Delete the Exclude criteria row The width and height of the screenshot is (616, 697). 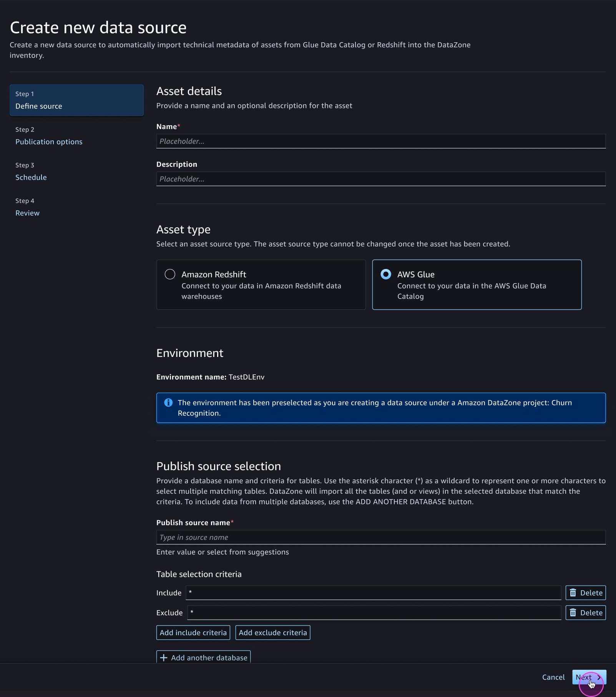[586, 613]
